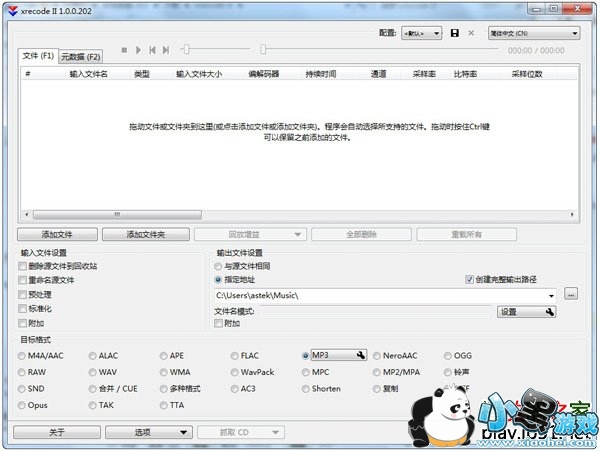The height and width of the screenshot is (451, 600).
Task: Sort by 输入文件名 column header
Action: click(x=88, y=74)
